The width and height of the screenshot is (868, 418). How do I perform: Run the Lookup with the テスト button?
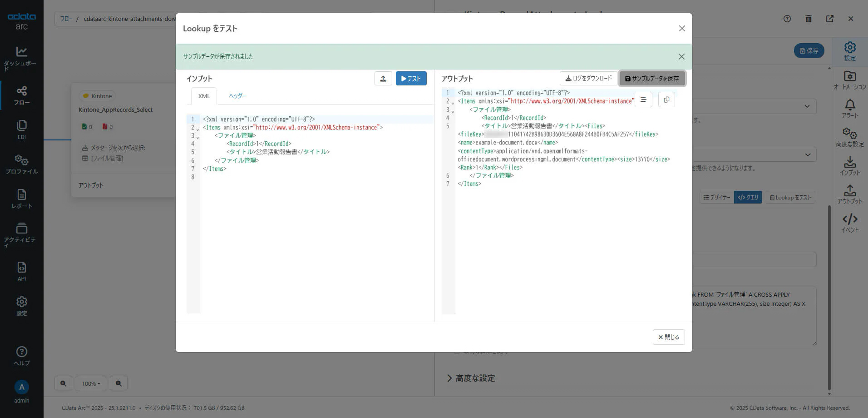411,79
